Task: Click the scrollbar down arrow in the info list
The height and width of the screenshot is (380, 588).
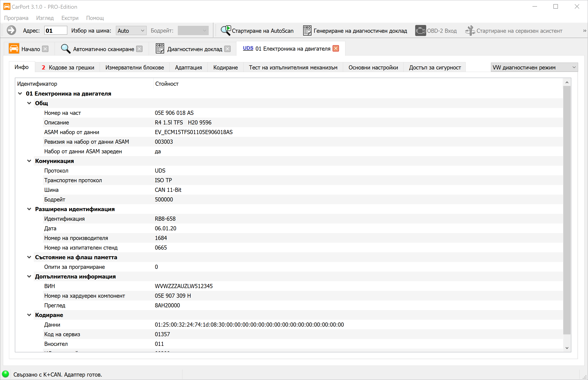Action: 567,348
